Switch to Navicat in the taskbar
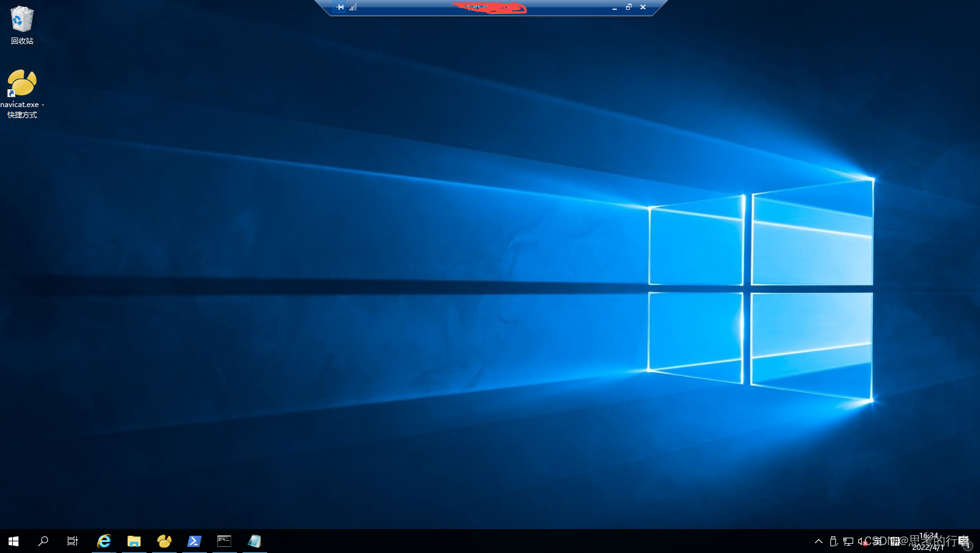This screenshot has width=980, height=553. pyautogui.click(x=164, y=541)
